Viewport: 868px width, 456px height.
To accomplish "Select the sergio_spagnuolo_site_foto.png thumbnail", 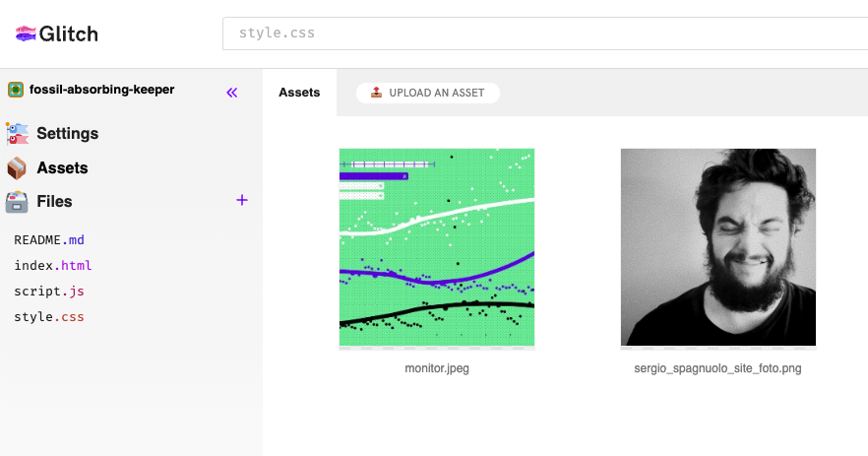I will pos(718,247).
